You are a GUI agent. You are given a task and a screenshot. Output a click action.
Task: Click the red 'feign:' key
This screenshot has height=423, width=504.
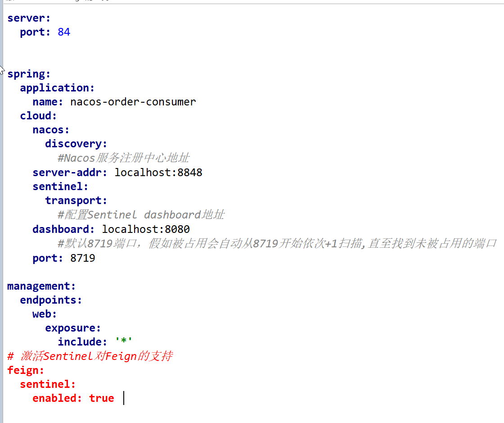click(26, 371)
